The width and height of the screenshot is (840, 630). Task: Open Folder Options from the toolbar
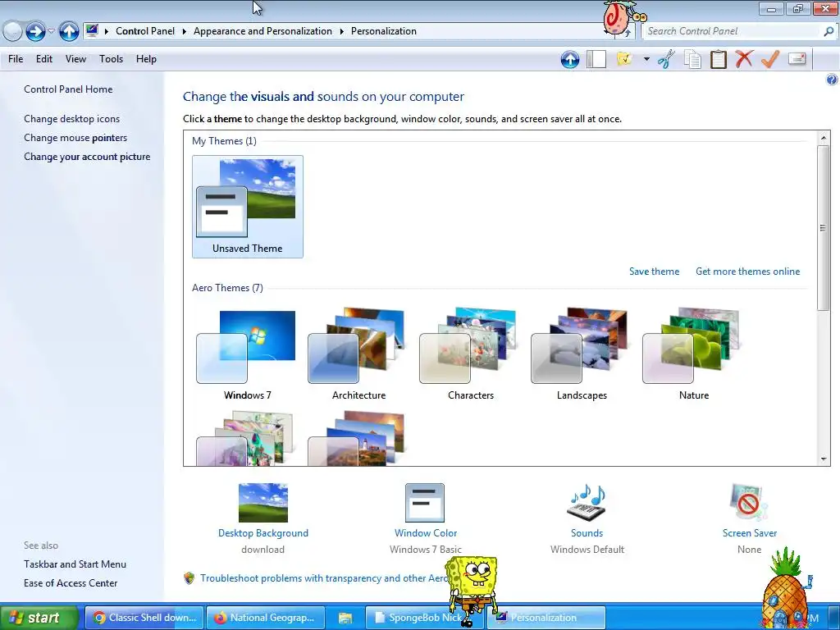(x=624, y=59)
